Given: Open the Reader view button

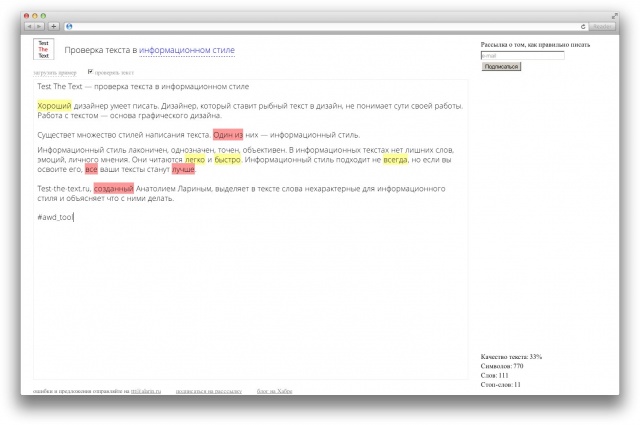Looking at the screenshot, I should [602, 27].
